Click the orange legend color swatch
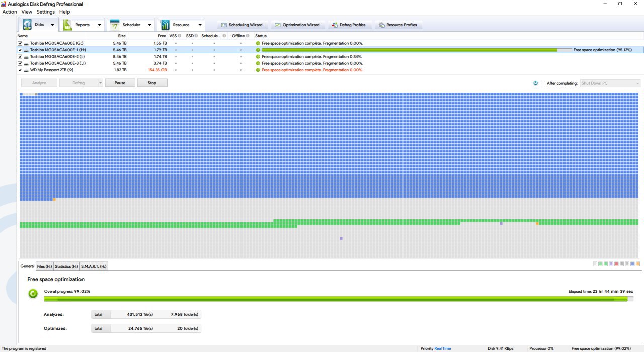This screenshot has width=644, height=352. coord(638,264)
